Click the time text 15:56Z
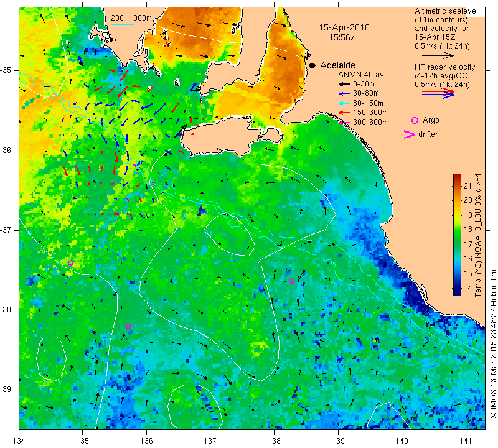 click(x=342, y=37)
